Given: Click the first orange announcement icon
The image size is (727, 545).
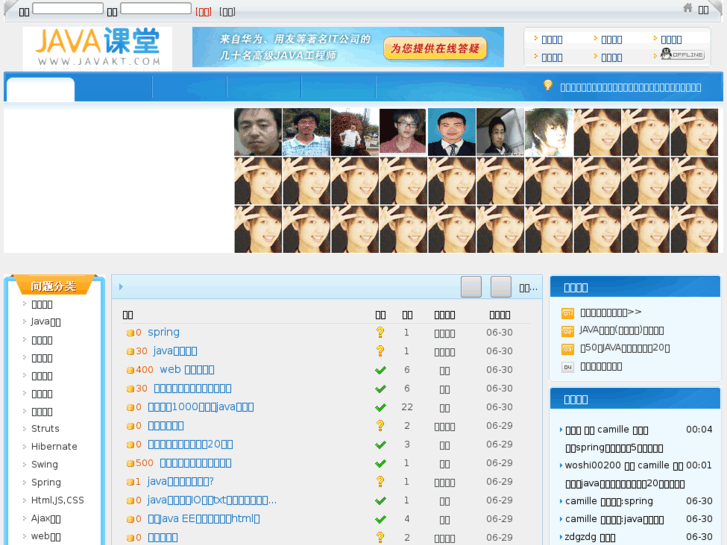Looking at the screenshot, I should pos(568,313).
